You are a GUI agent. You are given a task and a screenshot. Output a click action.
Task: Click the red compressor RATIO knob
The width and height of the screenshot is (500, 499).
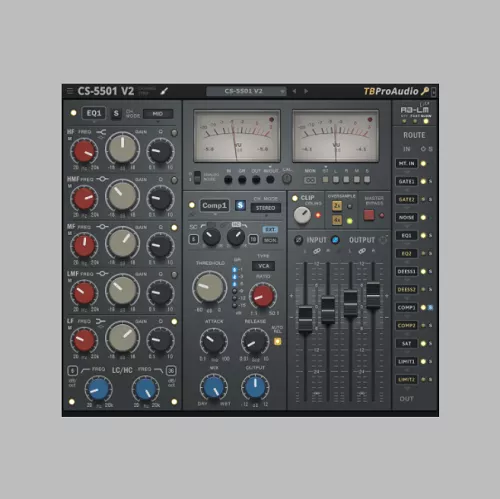tap(263, 296)
